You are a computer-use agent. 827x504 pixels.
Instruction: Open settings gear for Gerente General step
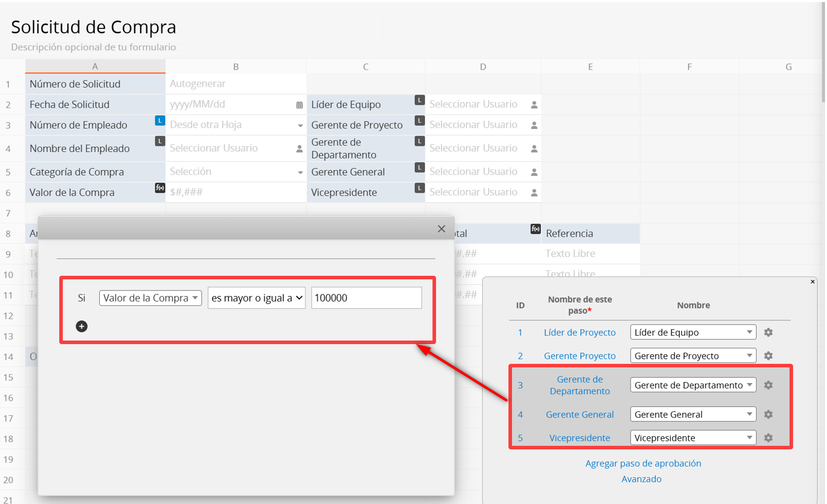(768, 414)
